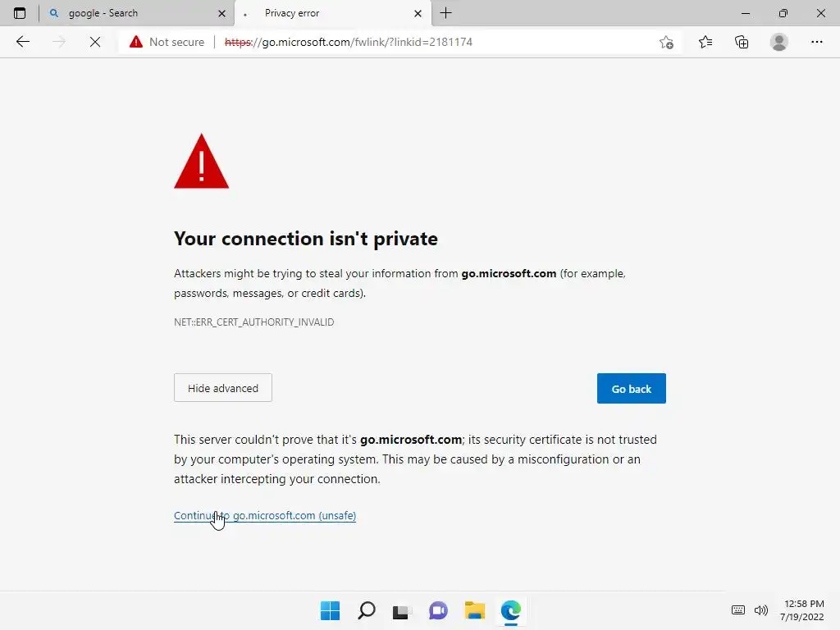Open Settings and more menu
The height and width of the screenshot is (630, 840).
816,42
